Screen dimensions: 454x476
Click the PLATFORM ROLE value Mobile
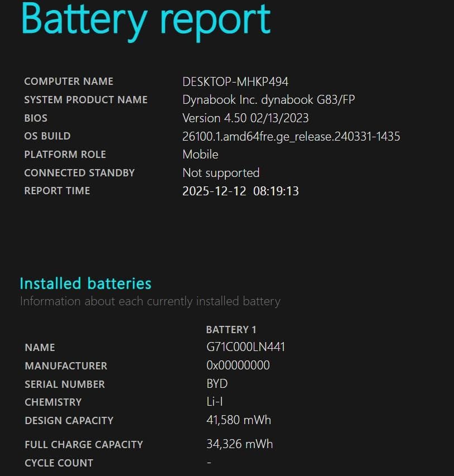200,155
